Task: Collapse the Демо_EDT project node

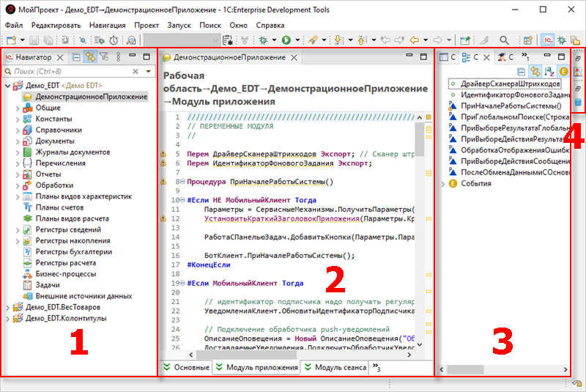Action: pyautogui.click(x=7, y=86)
